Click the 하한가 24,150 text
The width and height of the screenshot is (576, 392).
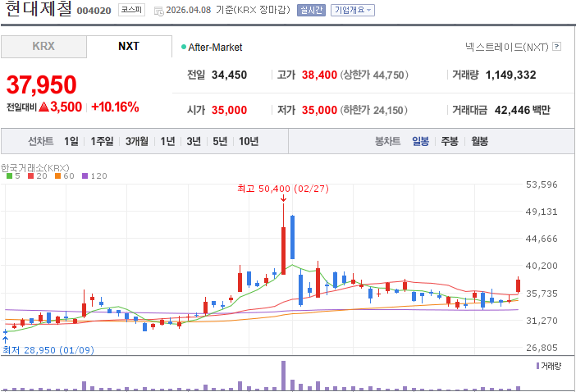(373, 110)
